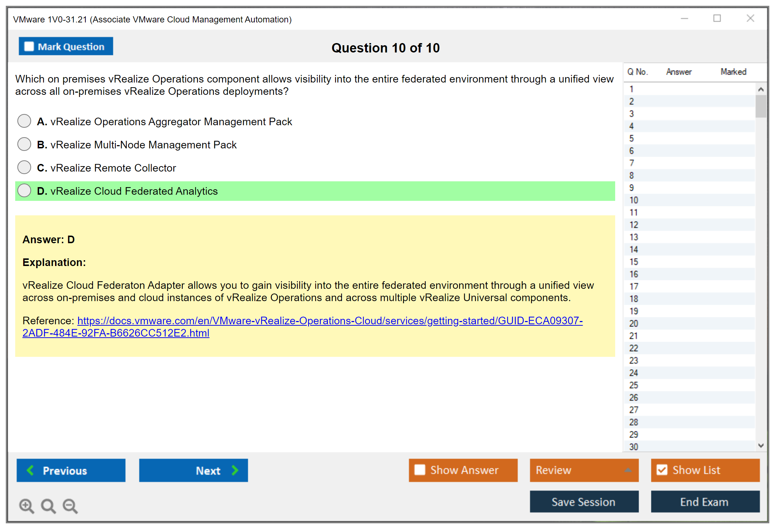Click the zoom in magnifier icon
Screen dimensions: 778x532
(x=26, y=506)
